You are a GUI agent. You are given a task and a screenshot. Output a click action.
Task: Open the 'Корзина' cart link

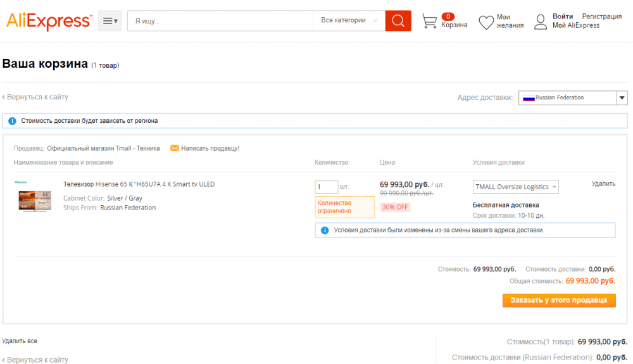click(454, 25)
